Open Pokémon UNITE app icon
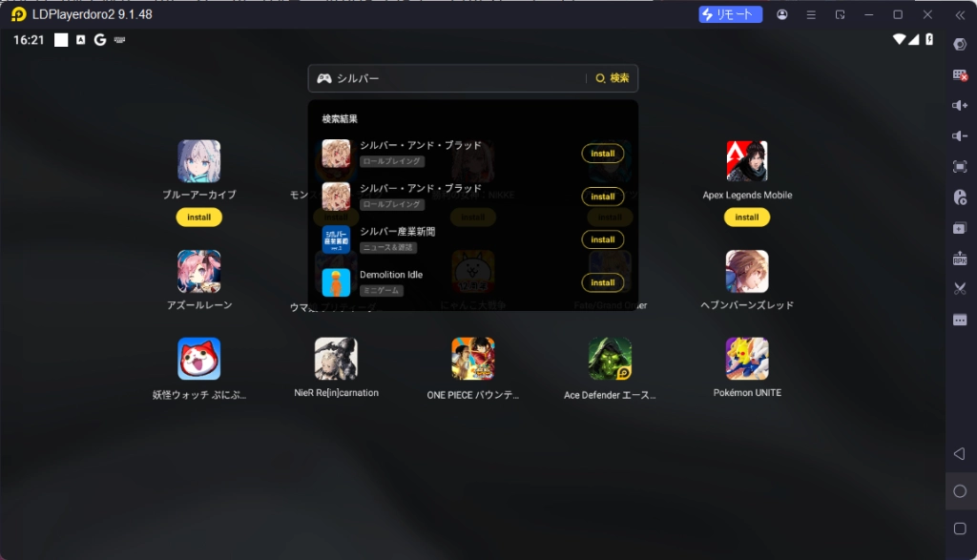Viewport: 977px width, 560px height. click(x=747, y=359)
